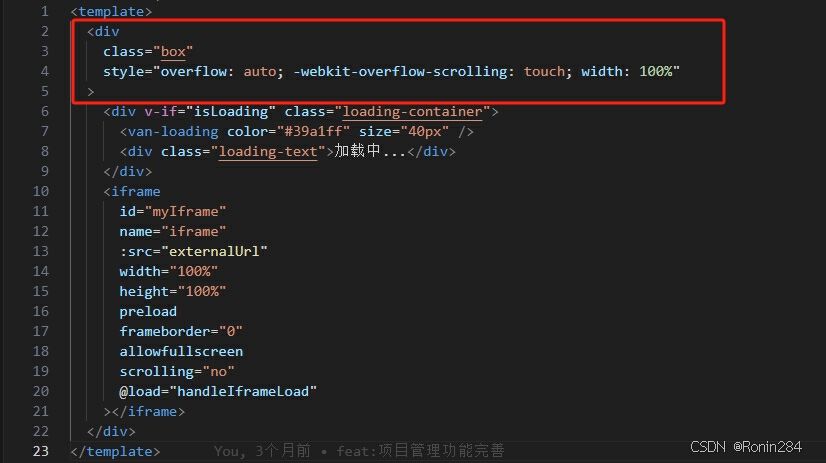This screenshot has height=463, width=826.
Task: Click the git blame annotation on line 23
Action: pos(359,451)
